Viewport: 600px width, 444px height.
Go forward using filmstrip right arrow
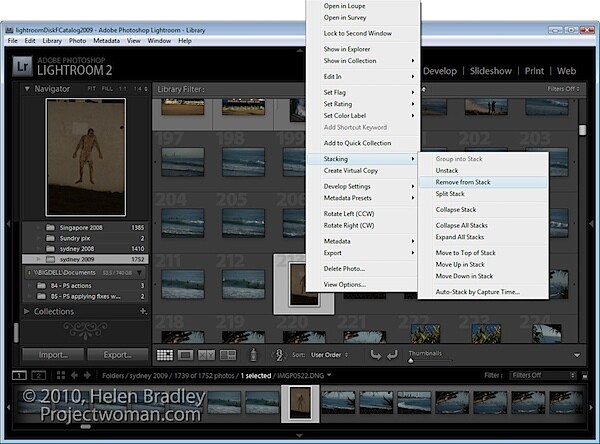87,375
